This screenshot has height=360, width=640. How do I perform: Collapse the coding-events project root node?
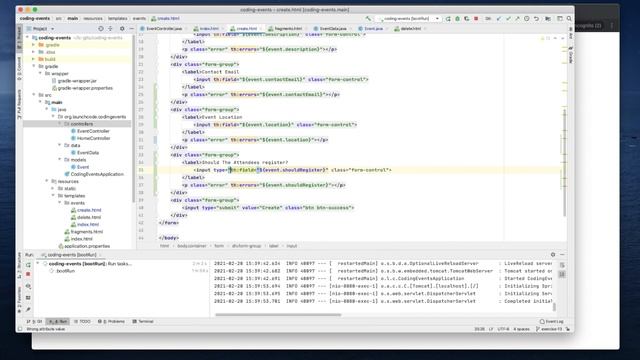(x=27, y=38)
